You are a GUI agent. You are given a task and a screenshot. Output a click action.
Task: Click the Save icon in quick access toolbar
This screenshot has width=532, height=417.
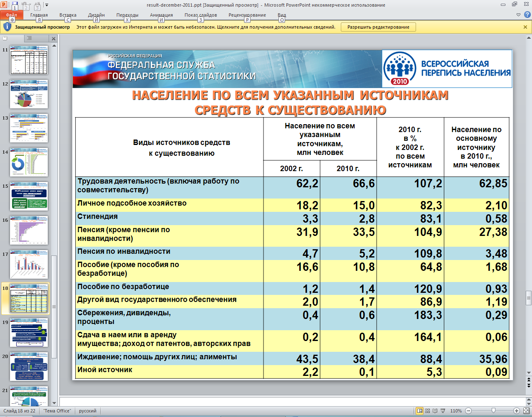click(15, 5)
